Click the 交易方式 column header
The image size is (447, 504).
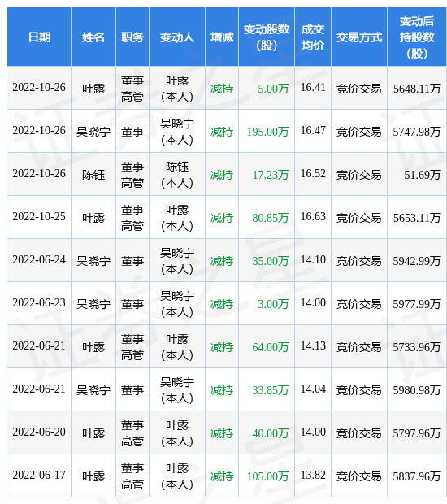point(359,37)
